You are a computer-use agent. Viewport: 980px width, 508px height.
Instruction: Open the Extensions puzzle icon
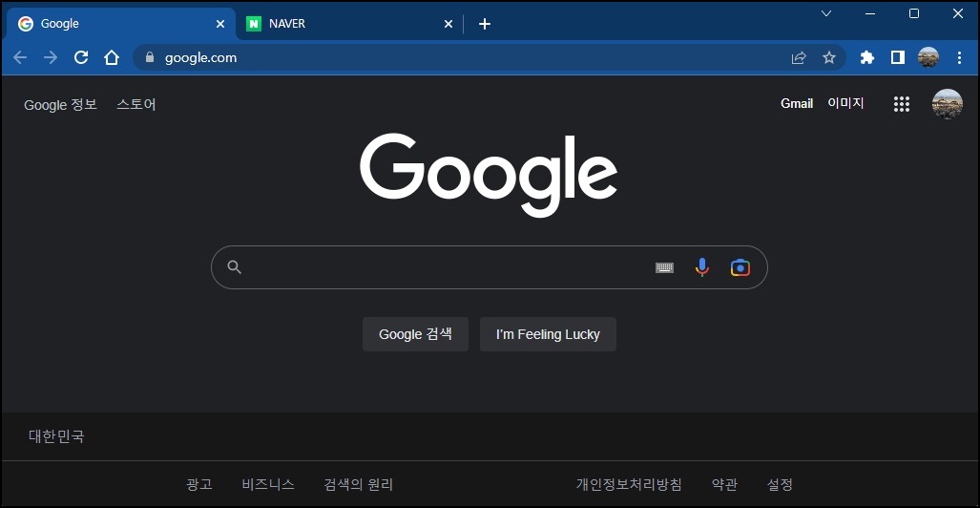click(x=866, y=57)
